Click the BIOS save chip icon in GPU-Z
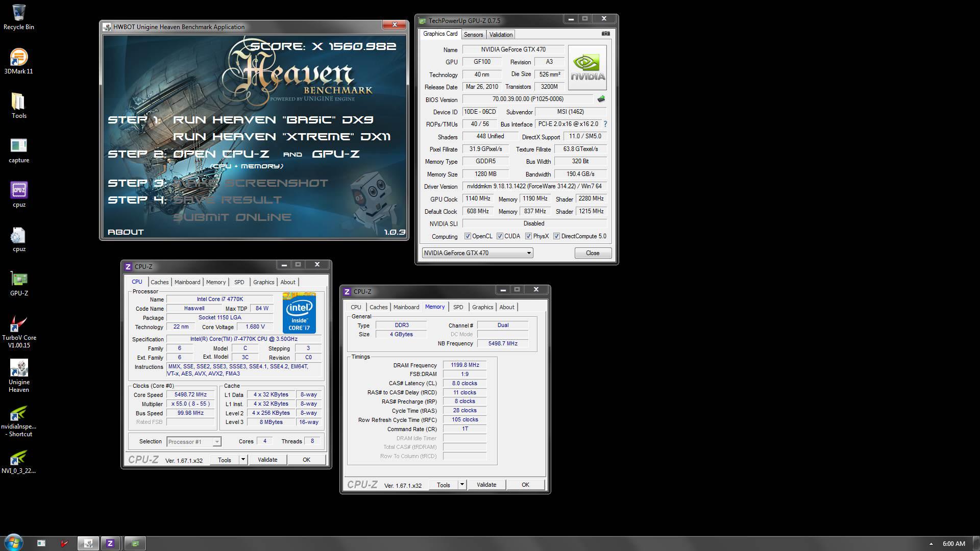The height and width of the screenshot is (551, 980). click(601, 99)
